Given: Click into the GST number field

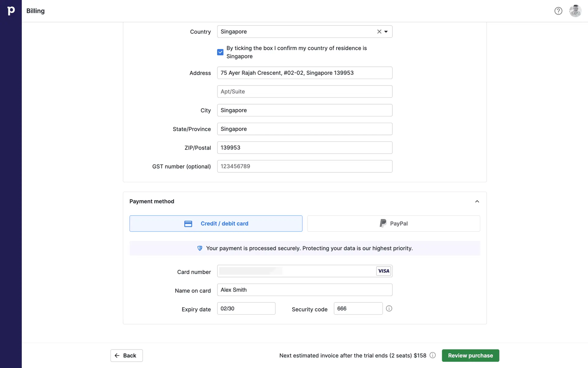Looking at the screenshot, I should [x=304, y=166].
